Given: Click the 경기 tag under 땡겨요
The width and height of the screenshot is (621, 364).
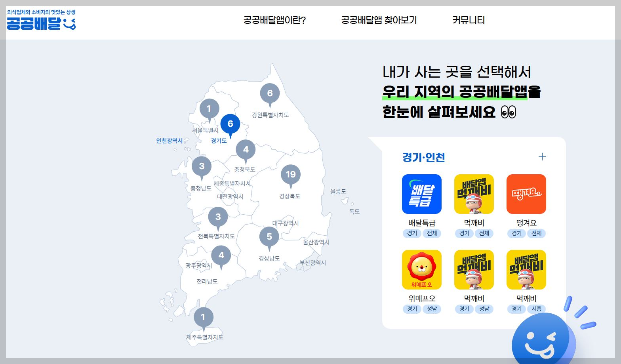Looking at the screenshot, I should (x=516, y=233).
